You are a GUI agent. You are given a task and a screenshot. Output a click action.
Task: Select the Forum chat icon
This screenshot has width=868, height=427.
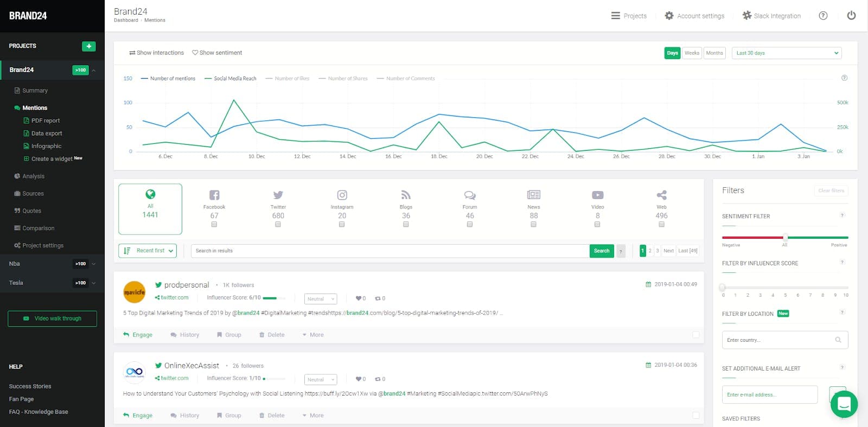click(470, 195)
